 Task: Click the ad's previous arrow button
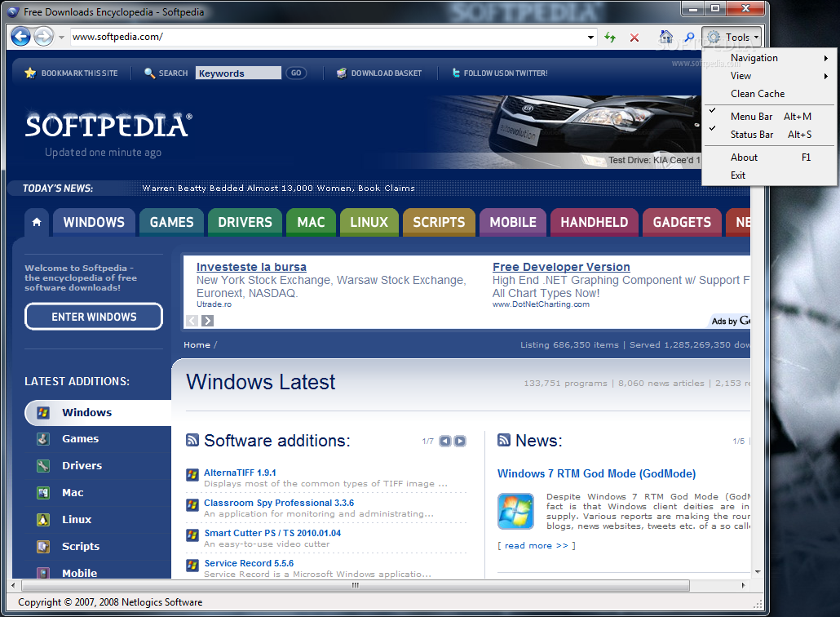pos(192,321)
